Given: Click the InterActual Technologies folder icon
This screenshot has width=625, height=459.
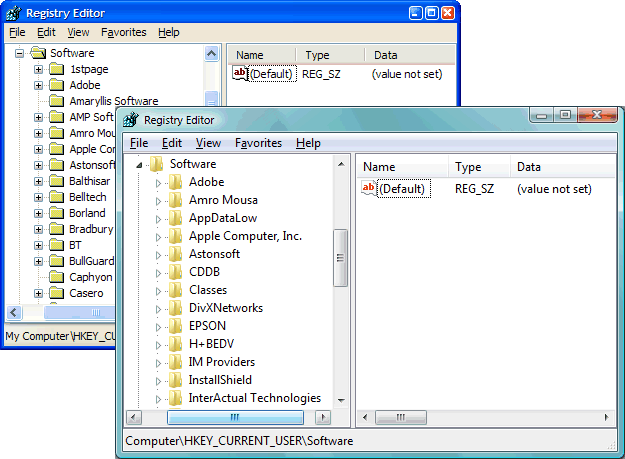Looking at the screenshot, I should click(176, 398).
